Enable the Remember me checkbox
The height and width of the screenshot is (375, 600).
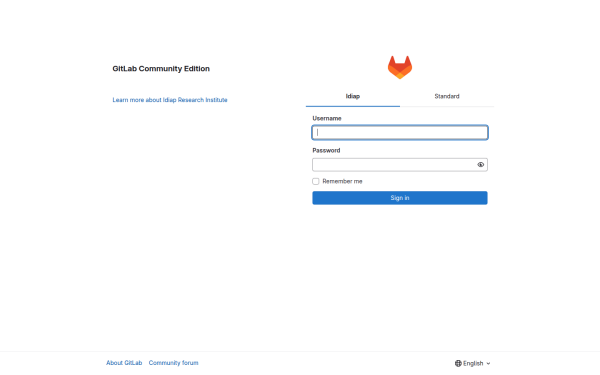click(316, 181)
